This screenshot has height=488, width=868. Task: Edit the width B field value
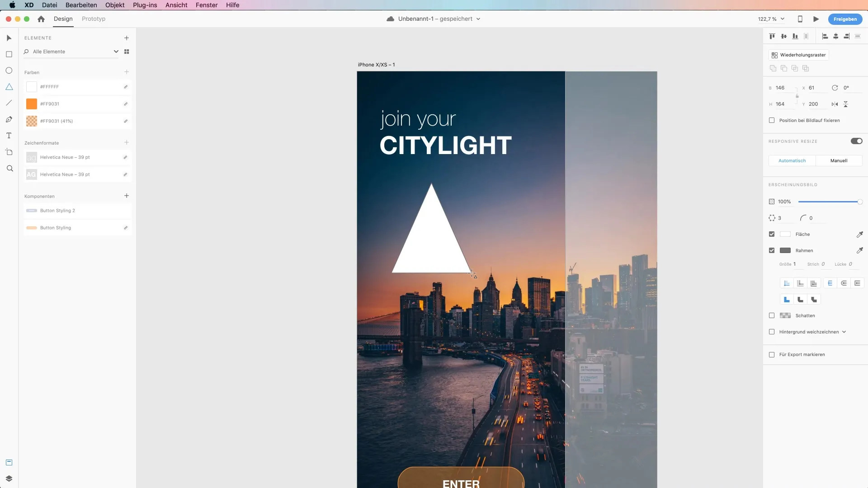point(785,88)
